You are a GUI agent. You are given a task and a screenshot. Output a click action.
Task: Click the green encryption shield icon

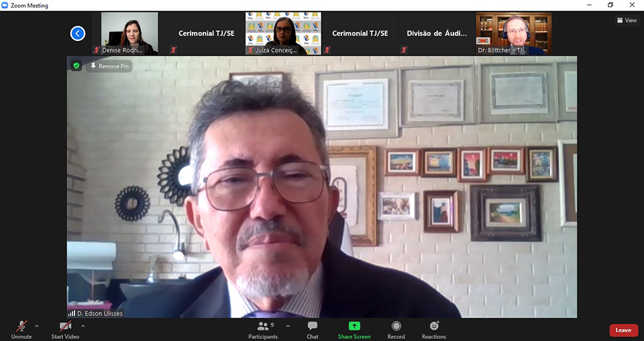coord(76,66)
